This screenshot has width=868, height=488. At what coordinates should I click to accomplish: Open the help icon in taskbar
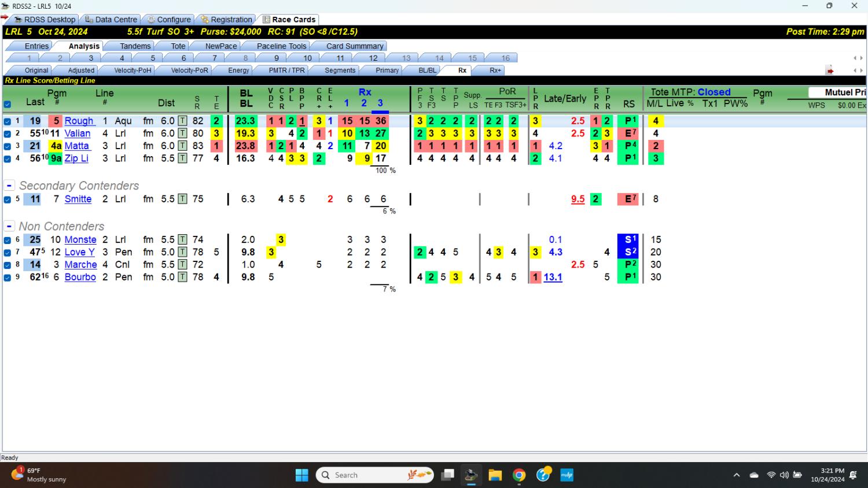click(x=543, y=475)
